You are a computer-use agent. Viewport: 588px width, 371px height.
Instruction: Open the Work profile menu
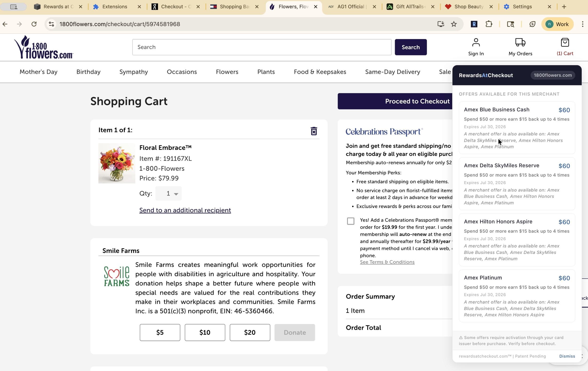coord(557,24)
